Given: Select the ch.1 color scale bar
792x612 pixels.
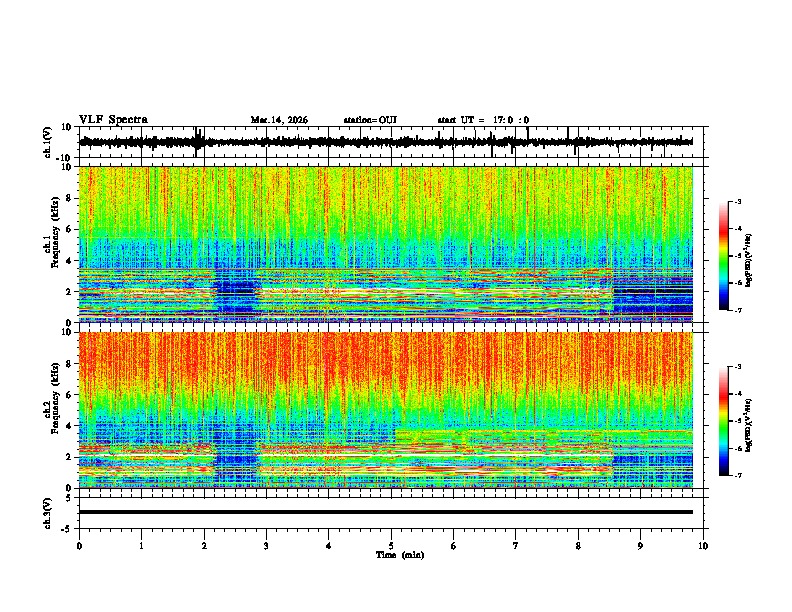Looking at the screenshot, I should coord(723,256).
